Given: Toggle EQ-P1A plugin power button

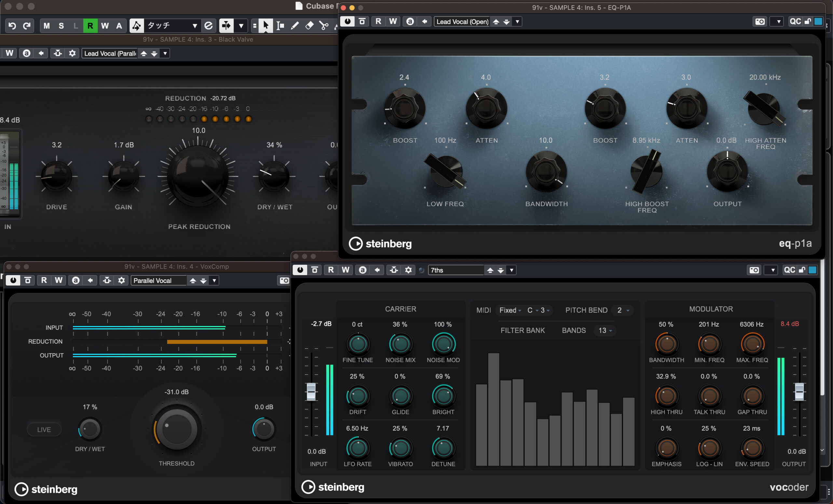Looking at the screenshot, I should 347,21.
